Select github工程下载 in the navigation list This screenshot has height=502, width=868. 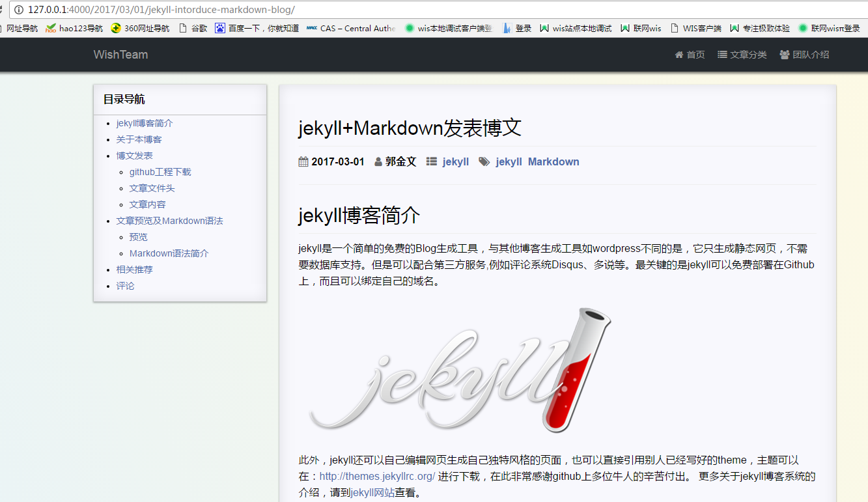click(160, 172)
